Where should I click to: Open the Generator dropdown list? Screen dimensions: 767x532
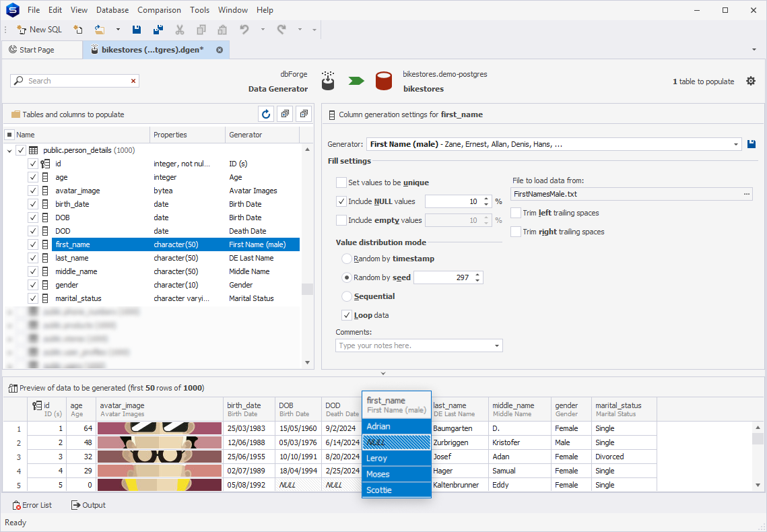(736, 144)
